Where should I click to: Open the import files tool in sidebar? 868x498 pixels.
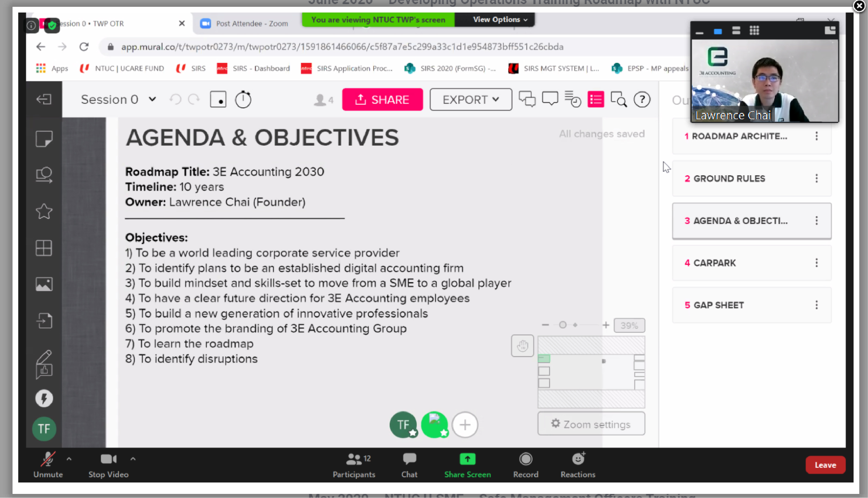(x=44, y=321)
